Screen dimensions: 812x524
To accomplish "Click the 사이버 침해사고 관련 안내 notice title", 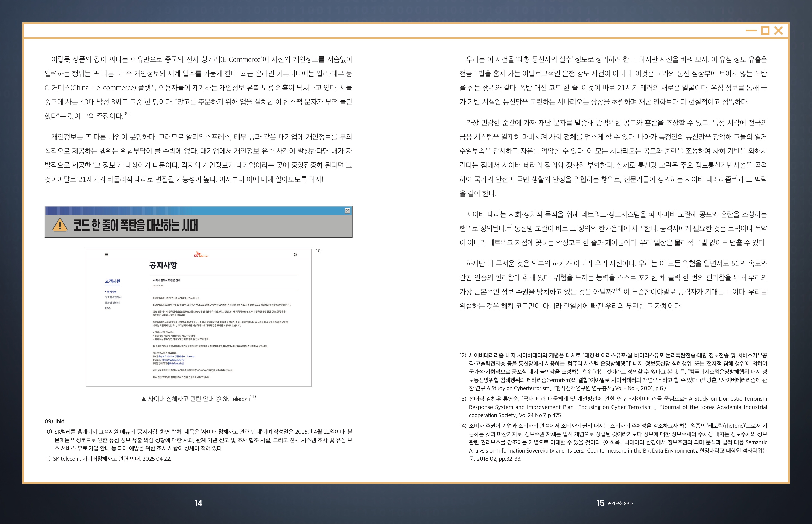I will [x=166, y=280].
